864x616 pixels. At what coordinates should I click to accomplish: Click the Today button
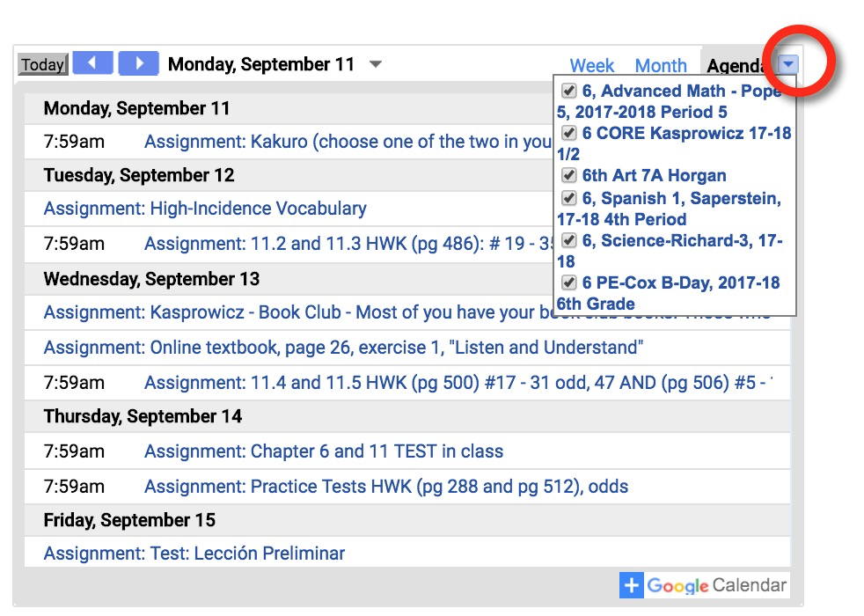click(x=43, y=64)
